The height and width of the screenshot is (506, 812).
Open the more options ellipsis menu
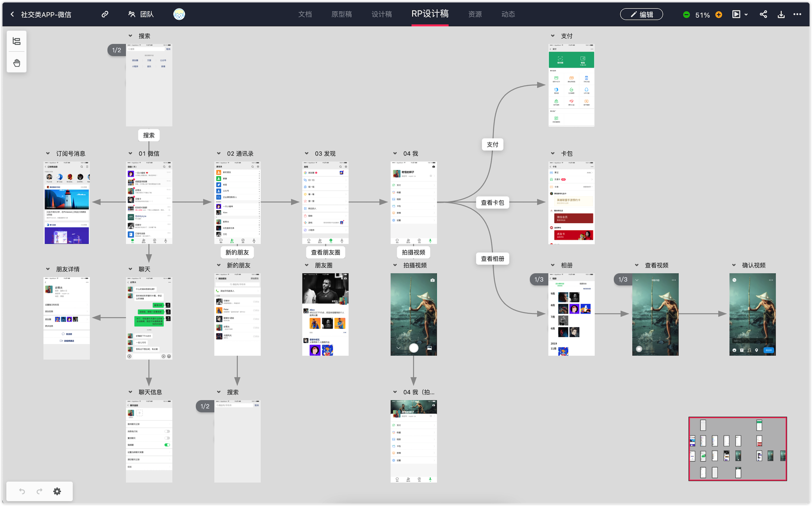point(797,14)
